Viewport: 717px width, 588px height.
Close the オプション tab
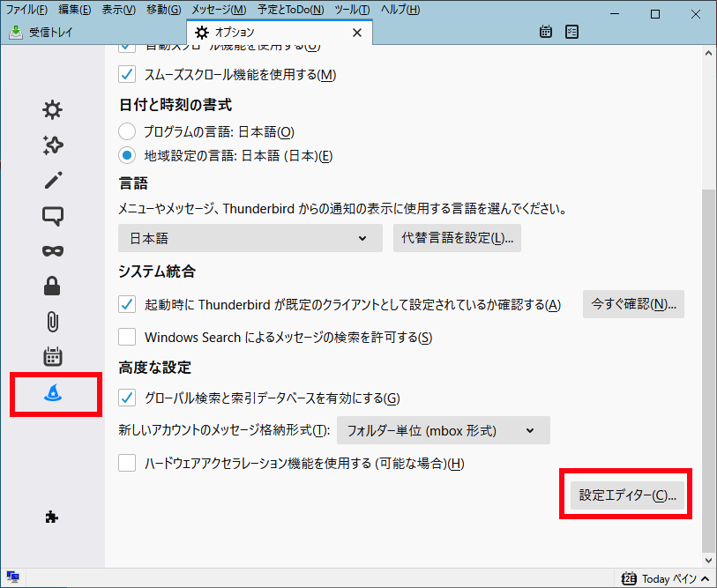pos(357,33)
